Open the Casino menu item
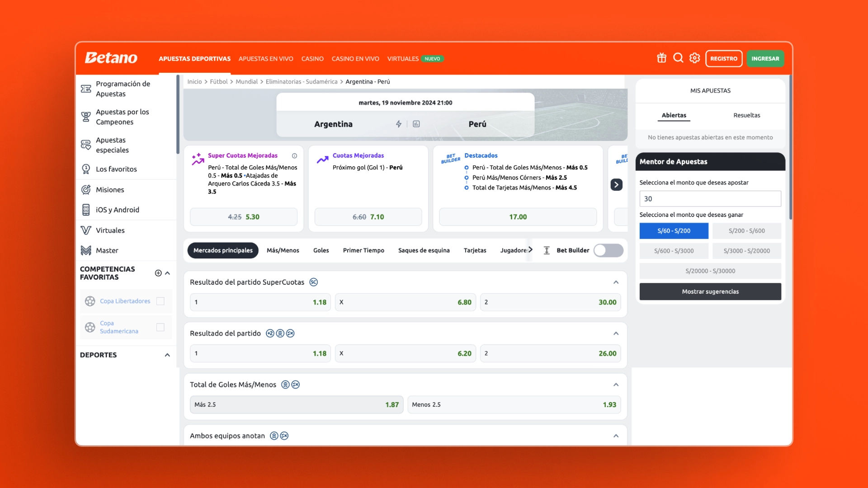The width and height of the screenshot is (868, 488). pos(312,59)
